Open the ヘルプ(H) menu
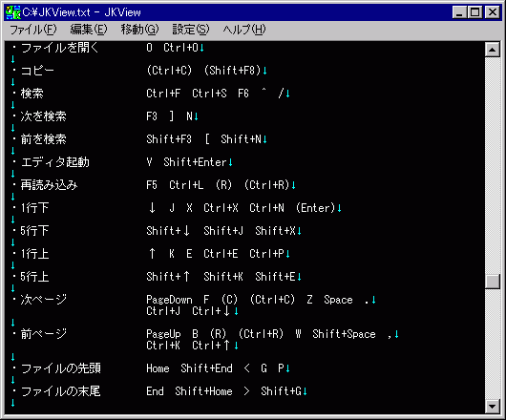The image size is (506, 420). 244,30
